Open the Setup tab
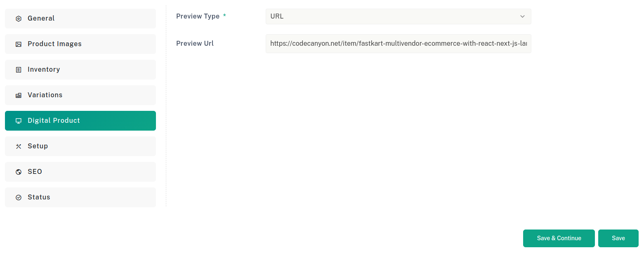Screen dimensions: 644x253 pos(80,146)
